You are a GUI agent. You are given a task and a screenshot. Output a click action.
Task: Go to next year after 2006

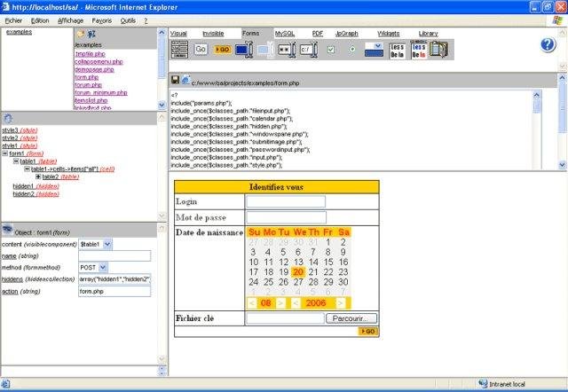tap(340, 303)
